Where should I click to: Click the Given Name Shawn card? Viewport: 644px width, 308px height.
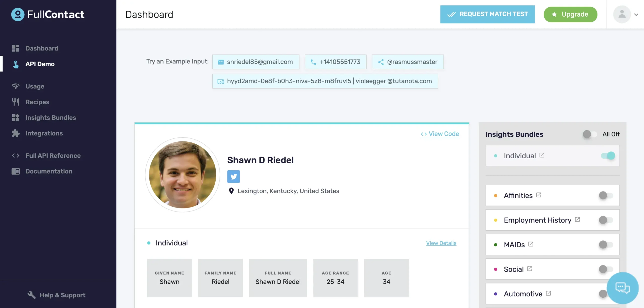169,278
